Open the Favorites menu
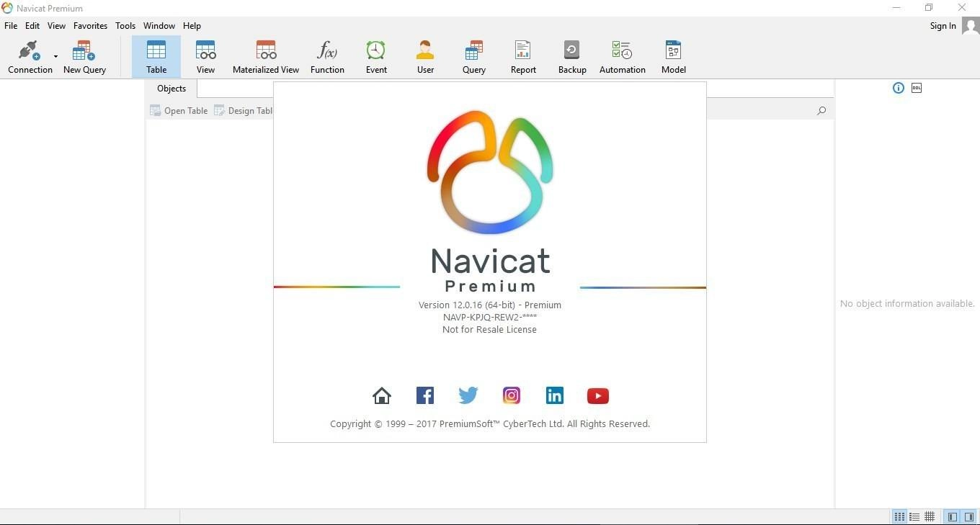Image resolution: width=980 pixels, height=525 pixels. tap(90, 26)
